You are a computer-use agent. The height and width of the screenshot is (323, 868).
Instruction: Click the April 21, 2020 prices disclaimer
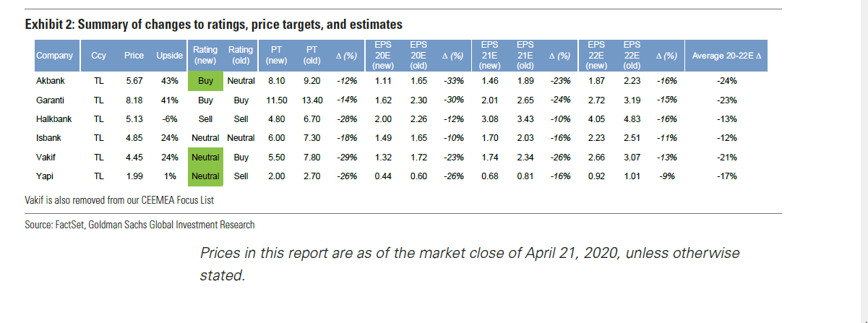click(x=470, y=264)
